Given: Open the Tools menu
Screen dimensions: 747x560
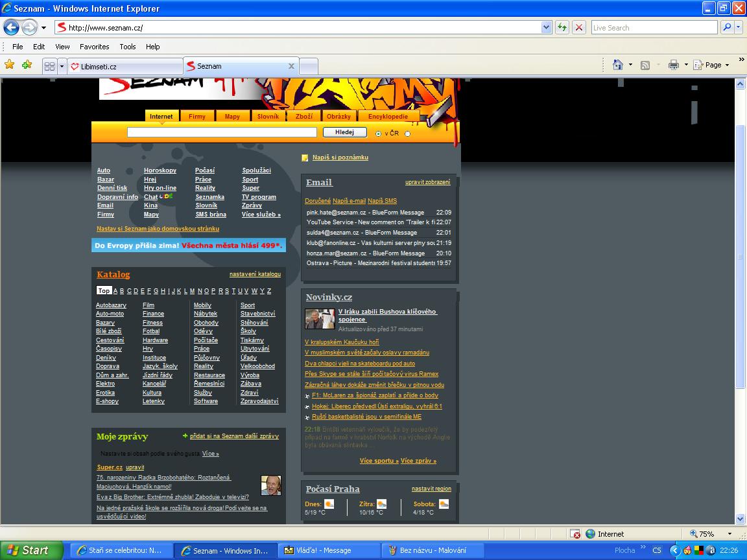Looking at the screenshot, I should tap(127, 47).
